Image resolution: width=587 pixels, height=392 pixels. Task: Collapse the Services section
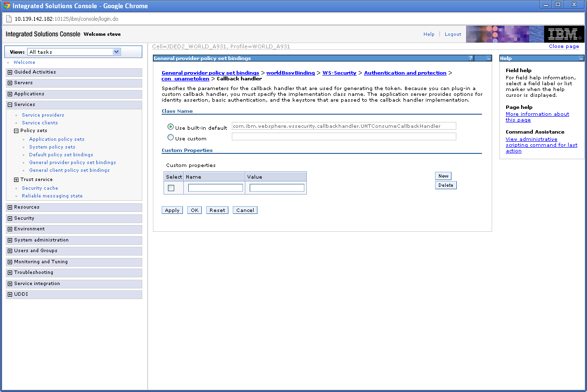pos(10,105)
